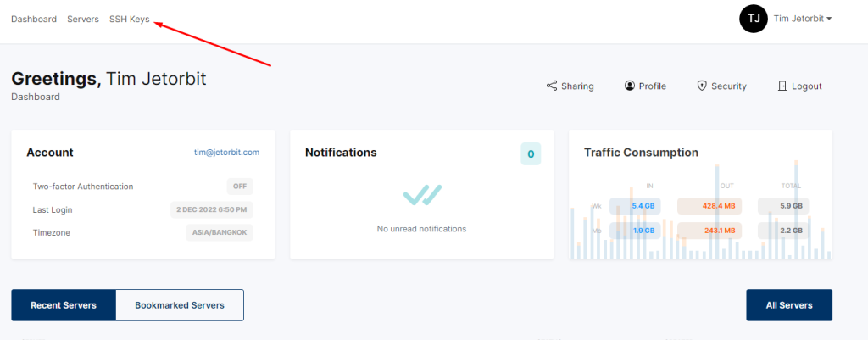Toggle Two-factor Authentication OFF badge
This screenshot has height=340, width=868.
click(x=240, y=187)
